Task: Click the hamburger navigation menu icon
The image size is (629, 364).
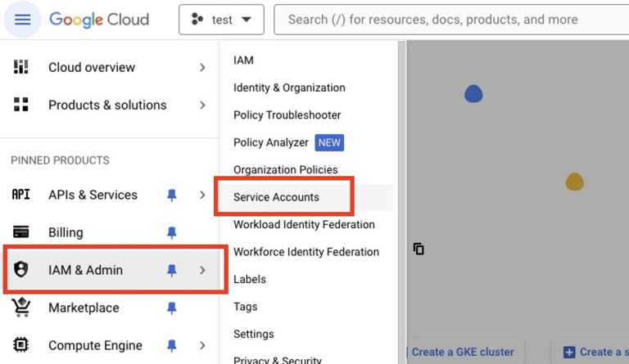Action: point(22,20)
